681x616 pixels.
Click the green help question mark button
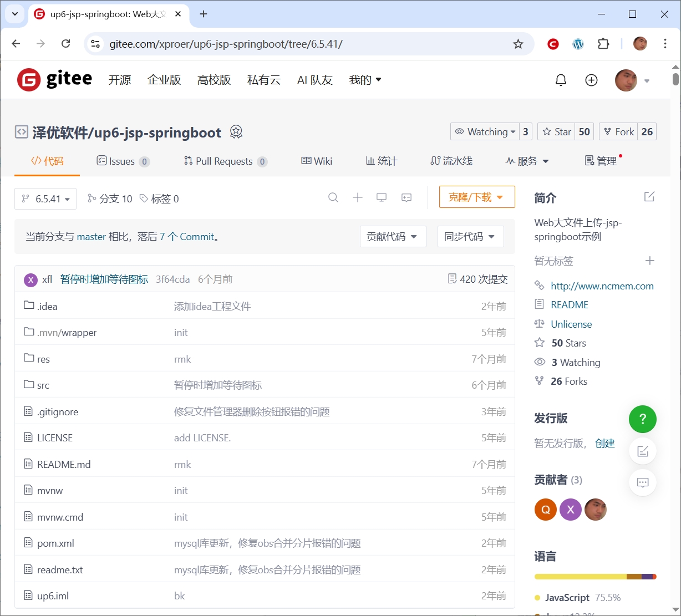click(x=642, y=419)
